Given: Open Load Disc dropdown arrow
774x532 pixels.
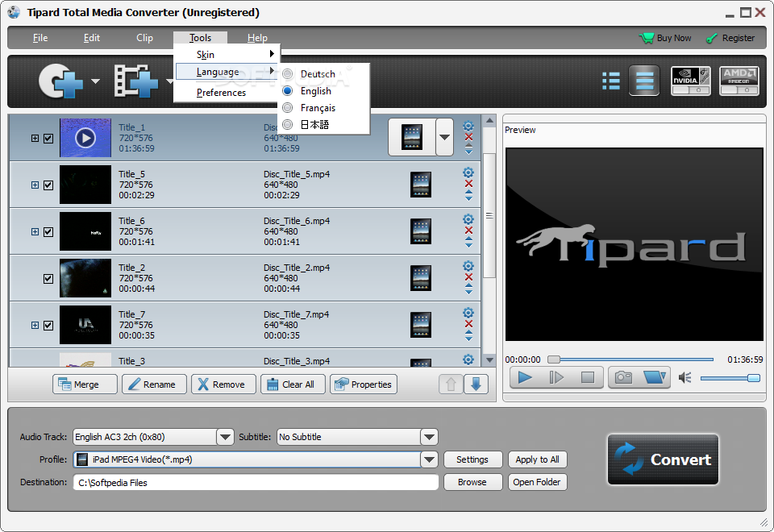Looking at the screenshot, I should [x=95, y=81].
